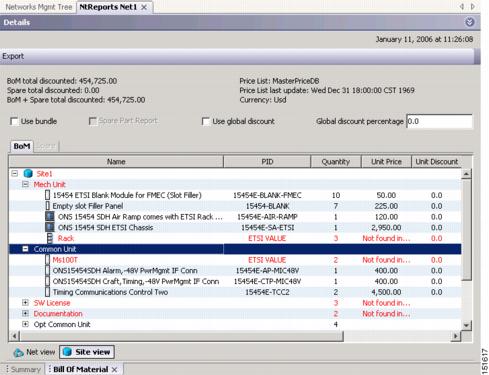The height and width of the screenshot is (375, 489).
Task: Click the vertical scrollbar down arrow
Action: click(466, 325)
